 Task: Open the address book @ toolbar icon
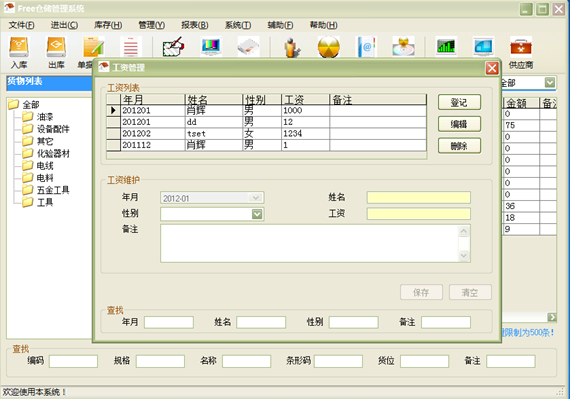point(366,47)
